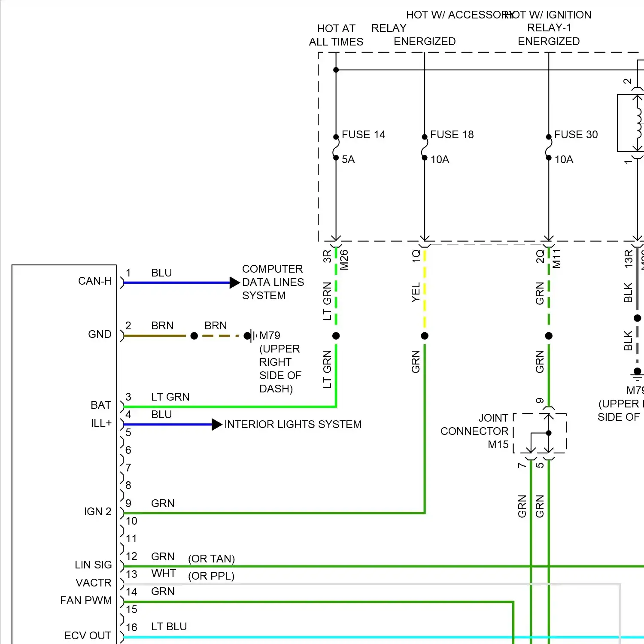Click the arrowhead pointing to Computer Data Lines System
644x644 pixels.
coord(234,283)
